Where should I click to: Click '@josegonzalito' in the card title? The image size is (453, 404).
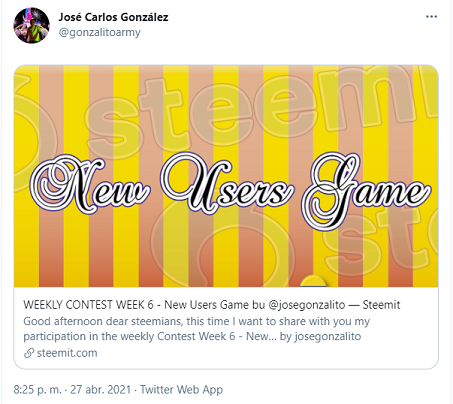pos(307,305)
